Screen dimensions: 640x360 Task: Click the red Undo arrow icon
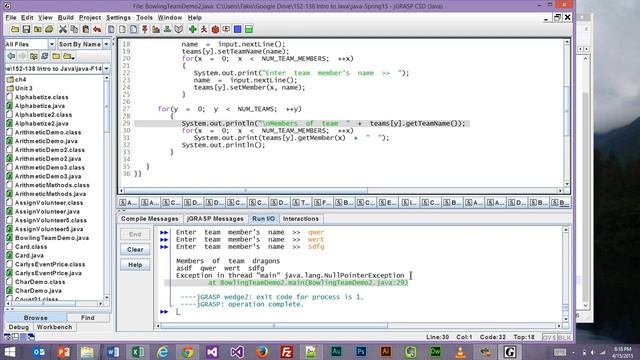pyautogui.click(x=97, y=29)
